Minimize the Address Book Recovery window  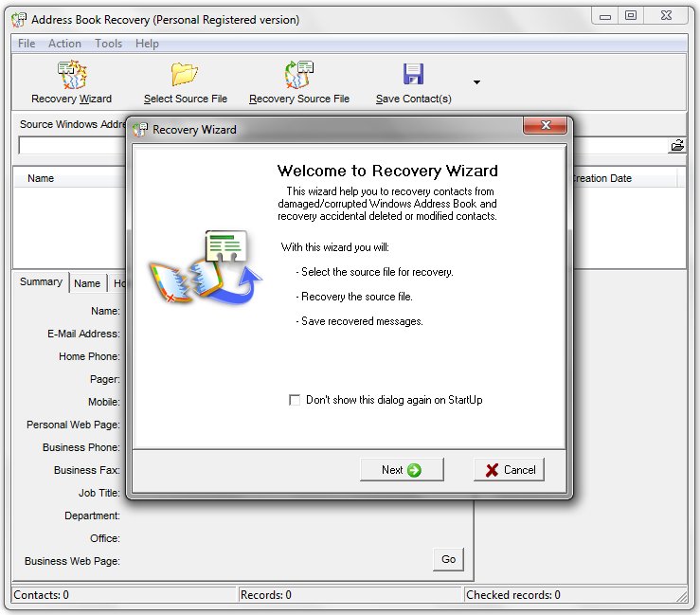[x=605, y=16]
